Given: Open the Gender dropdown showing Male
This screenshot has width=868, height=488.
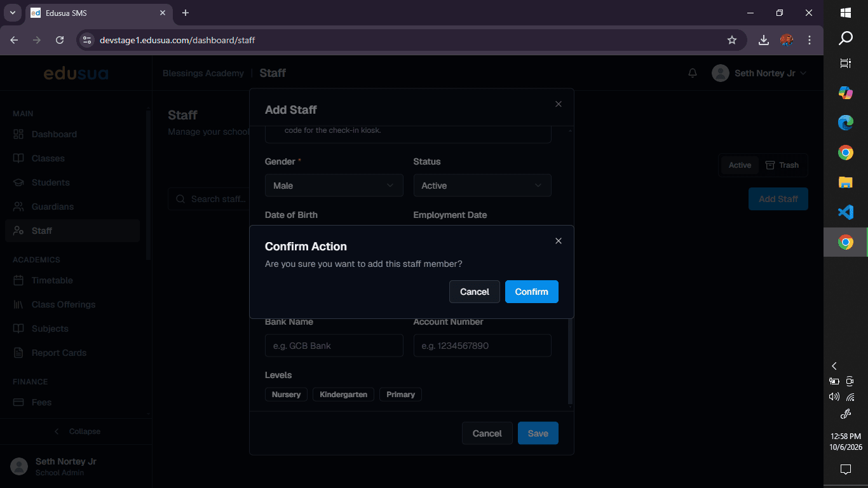Looking at the screenshot, I should tap(334, 186).
